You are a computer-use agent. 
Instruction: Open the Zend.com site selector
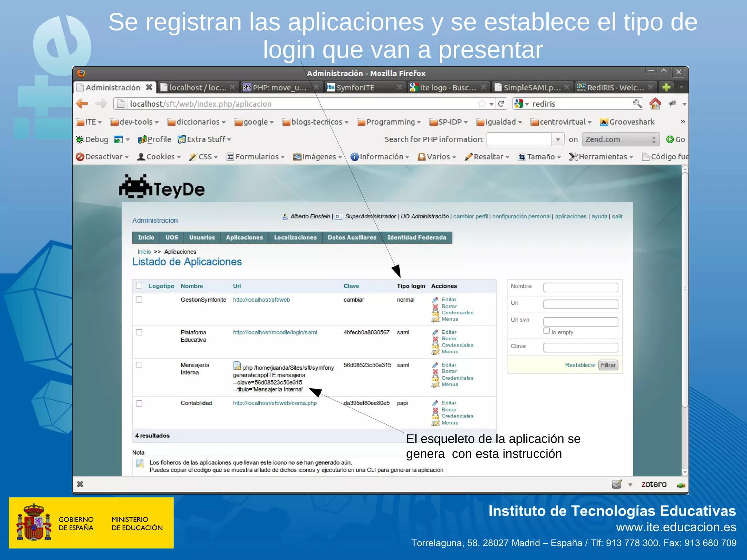(621, 139)
